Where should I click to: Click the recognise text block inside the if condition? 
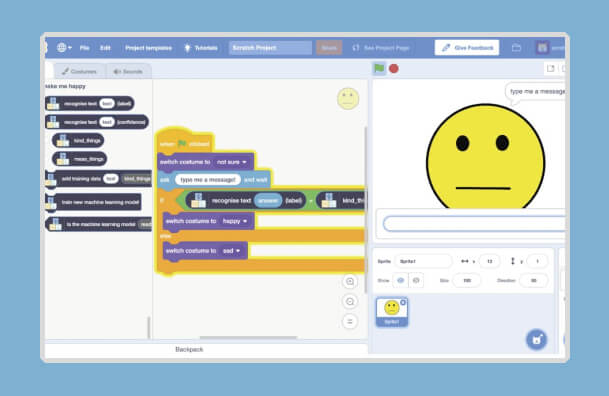(245, 201)
